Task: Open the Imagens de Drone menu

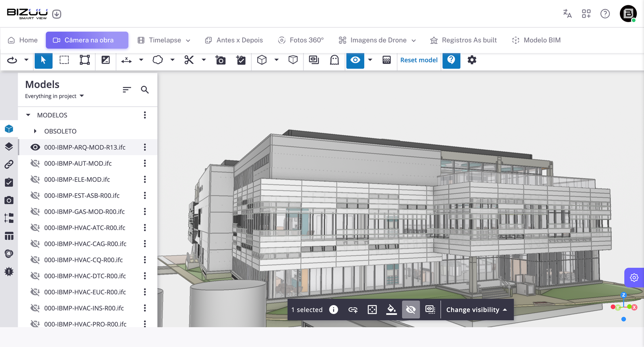Action: [377, 40]
